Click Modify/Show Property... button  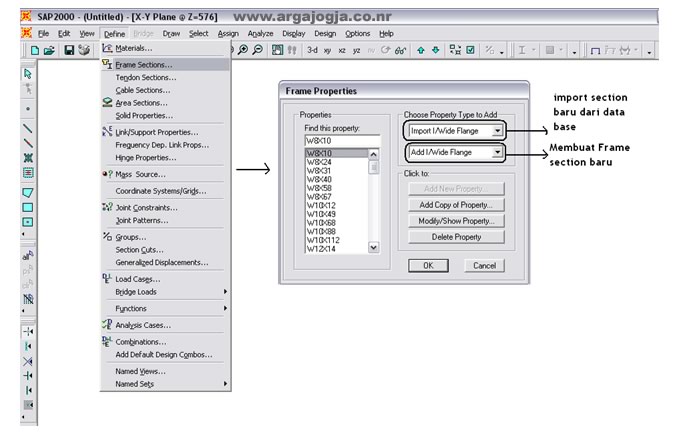coord(456,221)
